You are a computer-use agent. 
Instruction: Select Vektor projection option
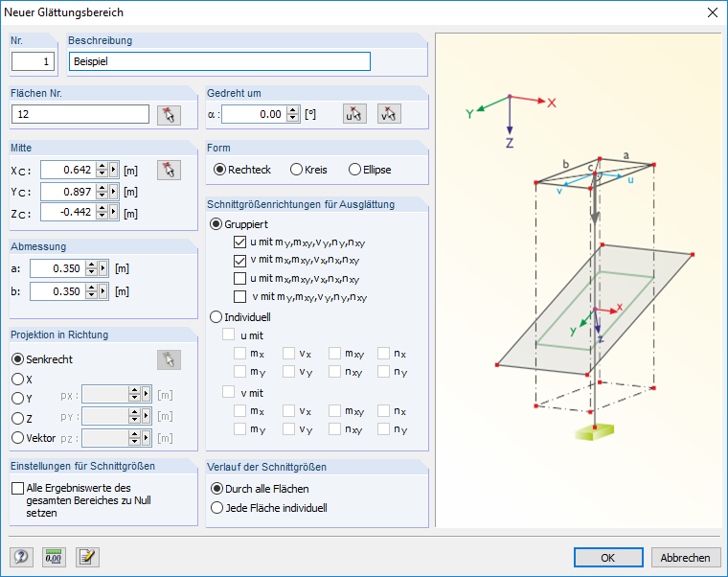(x=34, y=438)
